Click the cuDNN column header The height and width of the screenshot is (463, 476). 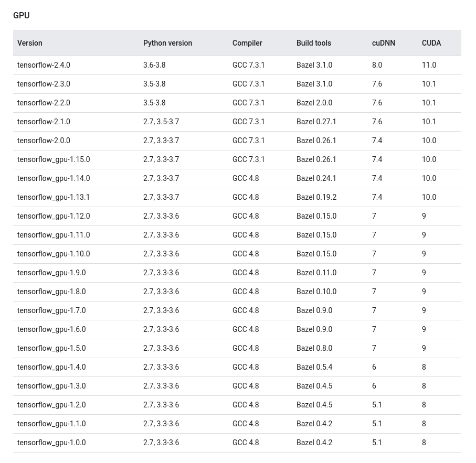[x=384, y=43]
